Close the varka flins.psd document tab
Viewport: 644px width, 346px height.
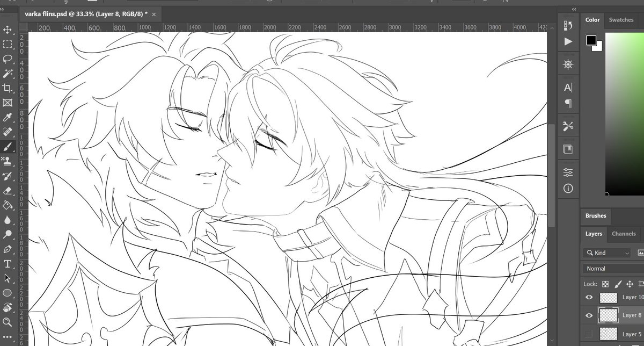click(x=154, y=15)
